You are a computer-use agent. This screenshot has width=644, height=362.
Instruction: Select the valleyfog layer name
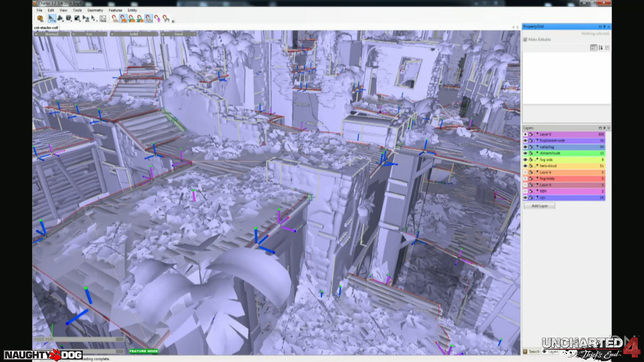[x=547, y=147]
